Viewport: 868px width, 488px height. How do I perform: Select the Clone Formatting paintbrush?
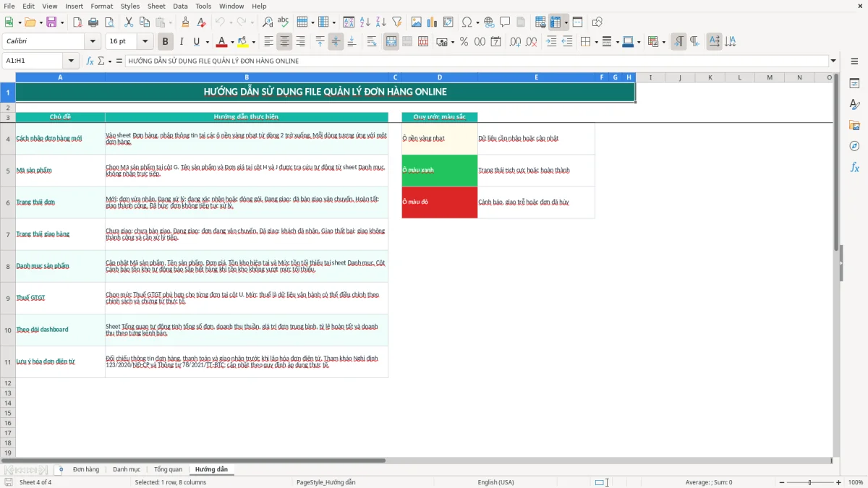[x=186, y=22]
